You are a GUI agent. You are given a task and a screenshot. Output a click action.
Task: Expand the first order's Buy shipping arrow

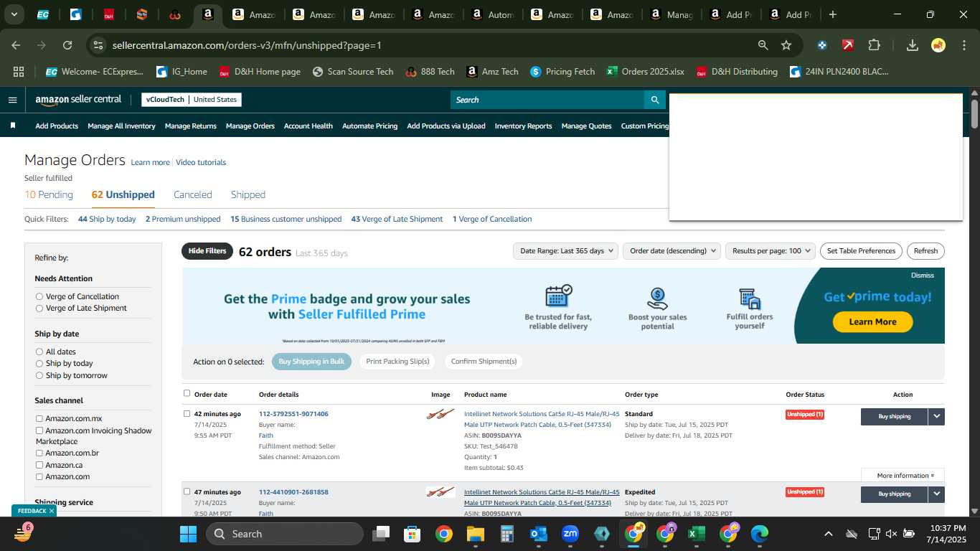click(x=936, y=416)
